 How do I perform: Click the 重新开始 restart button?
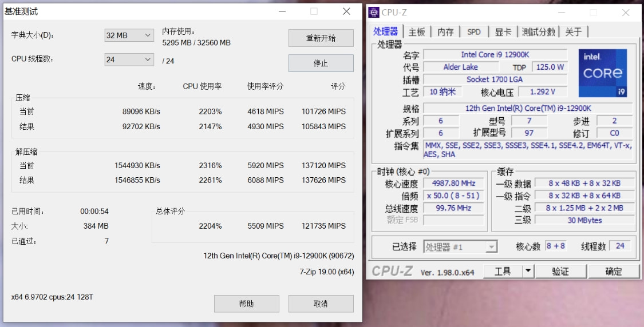321,38
